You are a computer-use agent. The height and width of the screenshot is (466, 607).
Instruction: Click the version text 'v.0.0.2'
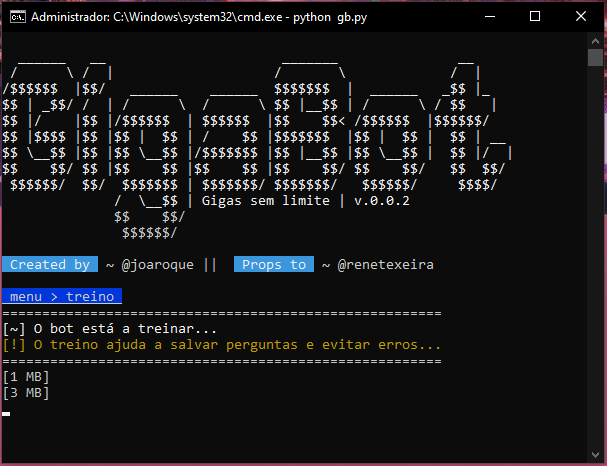(x=382, y=201)
